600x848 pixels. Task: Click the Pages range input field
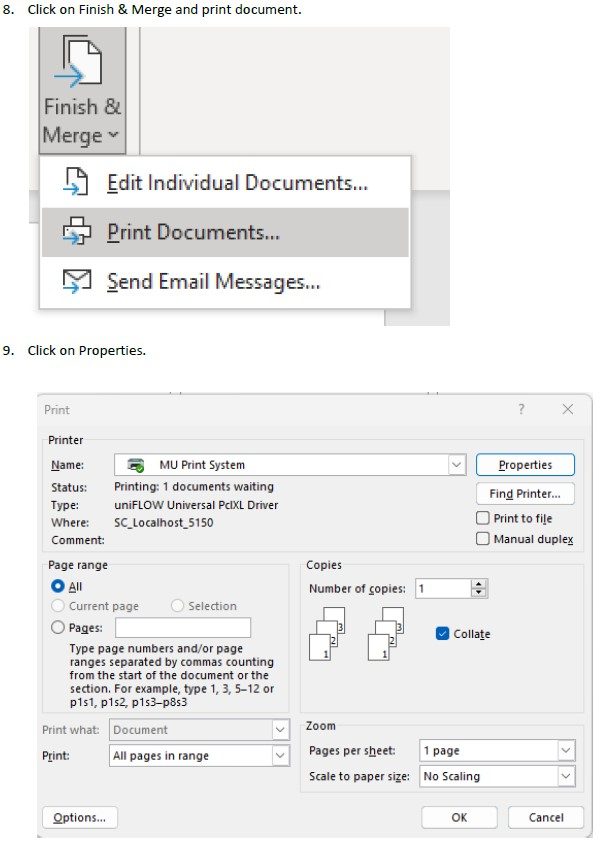(183, 627)
